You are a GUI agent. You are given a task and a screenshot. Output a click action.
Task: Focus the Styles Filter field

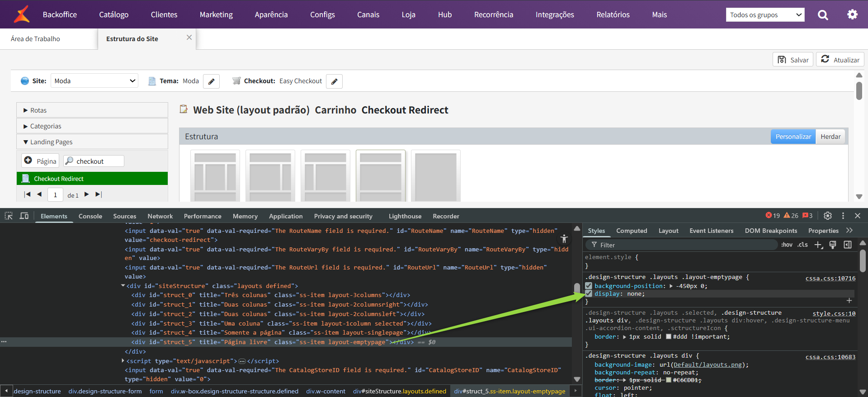pos(682,245)
